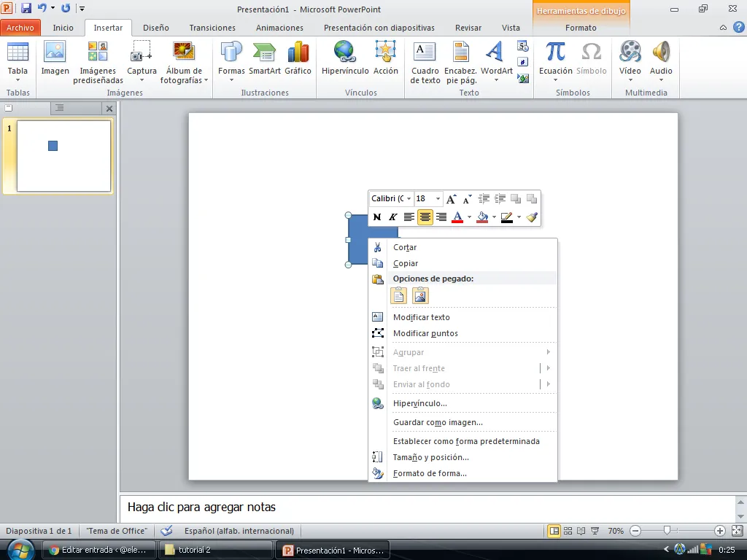Toggle center alignment in mini toolbar
Image resolution: width=747 pixels, height=560 pixels.
tap(425, 217)
